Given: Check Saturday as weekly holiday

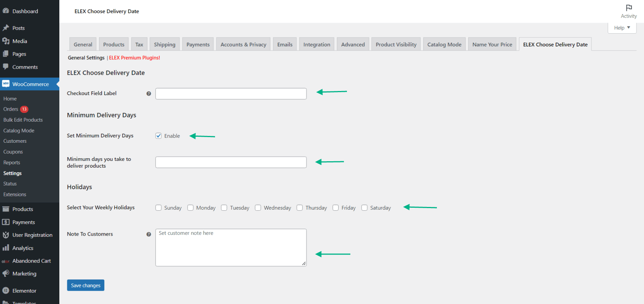Looking at the screenshot, I should click(364, 208).
